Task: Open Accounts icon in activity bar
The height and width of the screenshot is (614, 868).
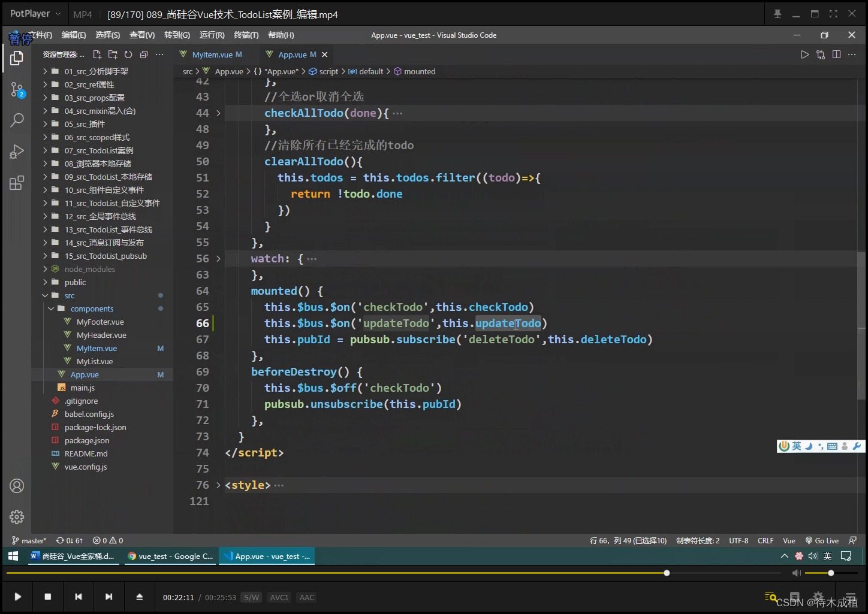Action: pyautogui.click(x=17, y=486)
